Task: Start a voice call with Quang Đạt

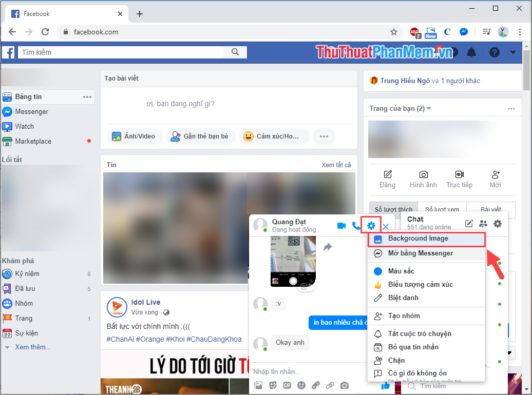Action: (x=356, y=225)
